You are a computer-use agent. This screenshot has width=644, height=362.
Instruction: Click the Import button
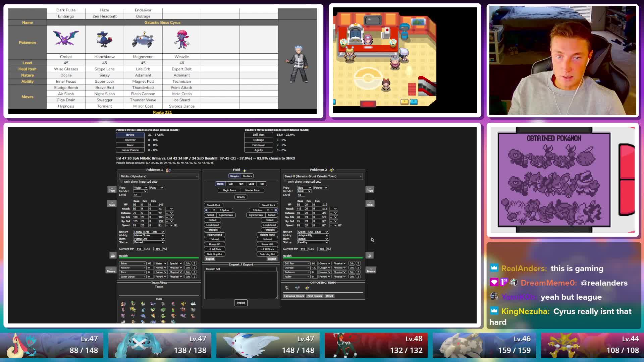[x=241, y=303]
